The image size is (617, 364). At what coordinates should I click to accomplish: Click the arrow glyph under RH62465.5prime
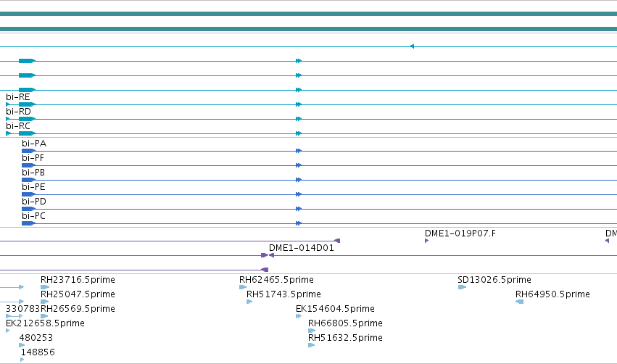[x=243, y=287]
